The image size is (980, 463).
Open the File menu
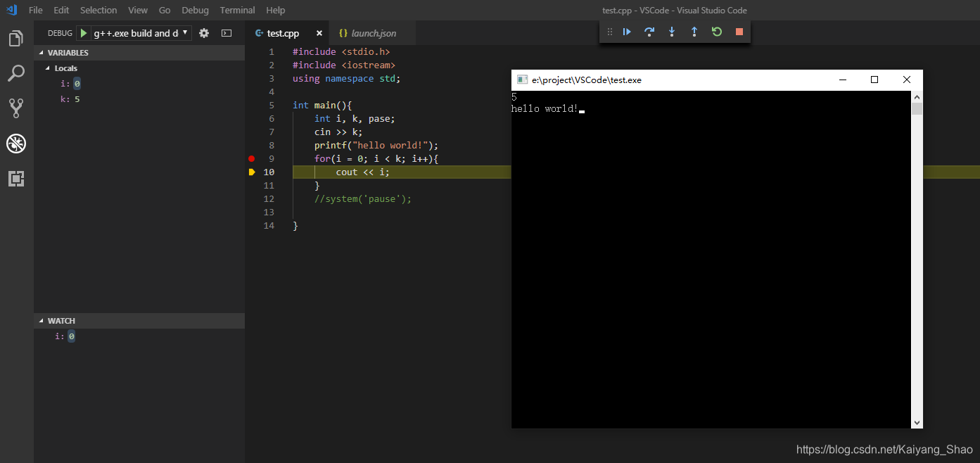pos(36,10)
